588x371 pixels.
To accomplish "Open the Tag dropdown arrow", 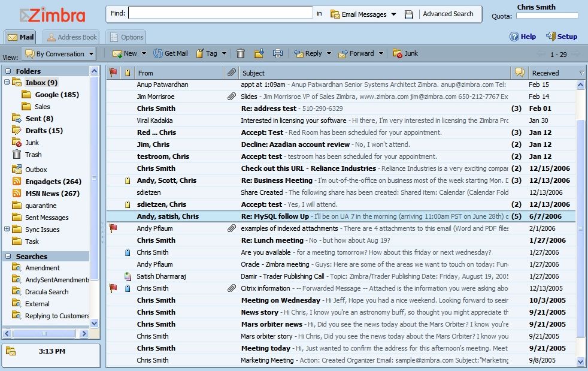I will (225, 53).
